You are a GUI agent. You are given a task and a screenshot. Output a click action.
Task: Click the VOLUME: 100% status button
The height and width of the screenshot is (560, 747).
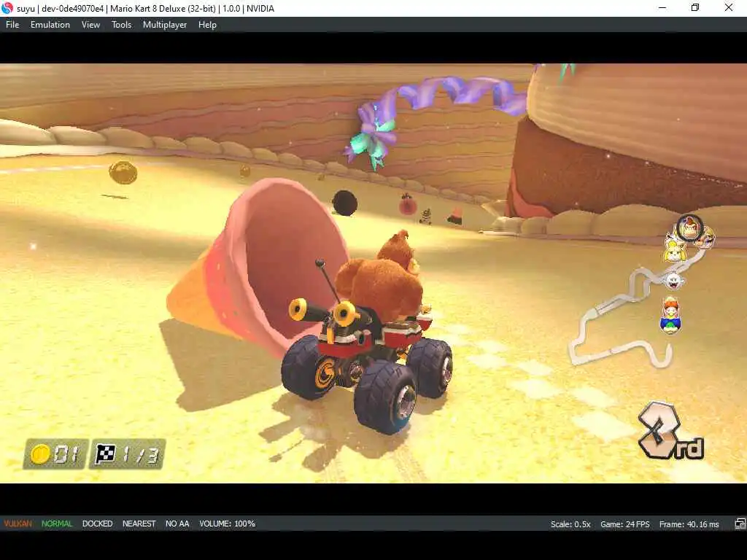click(x=228, y=524)
